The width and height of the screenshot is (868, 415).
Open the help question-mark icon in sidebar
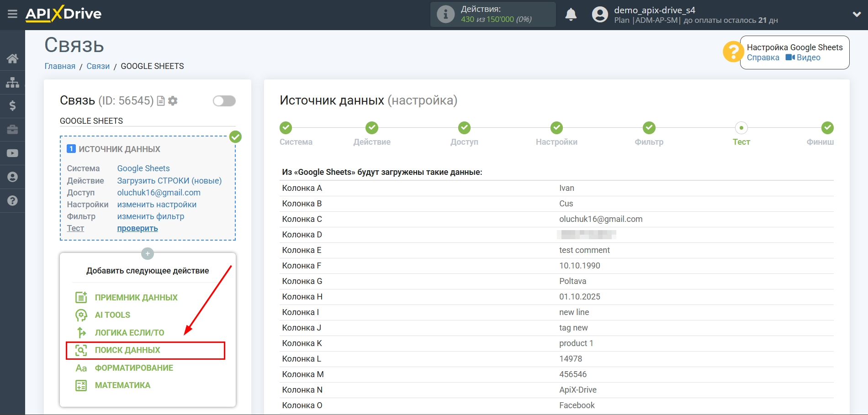click(x=12, y=200)
